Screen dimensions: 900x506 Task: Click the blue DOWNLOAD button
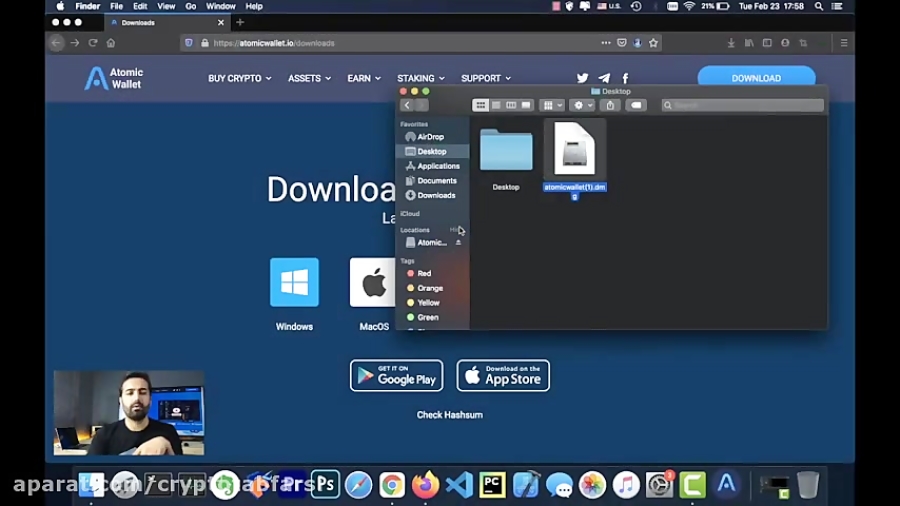pyautogui.click(x=756, y=78)
